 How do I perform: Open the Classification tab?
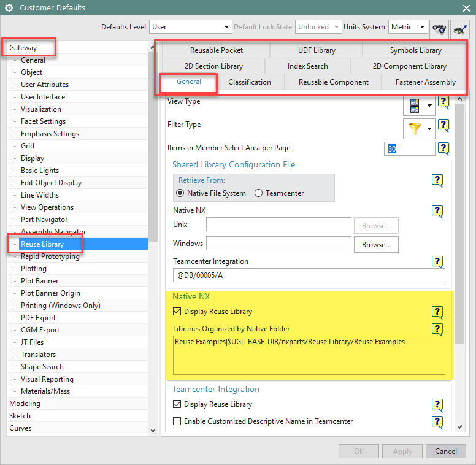pyautogui.click(x=250, y=82)
